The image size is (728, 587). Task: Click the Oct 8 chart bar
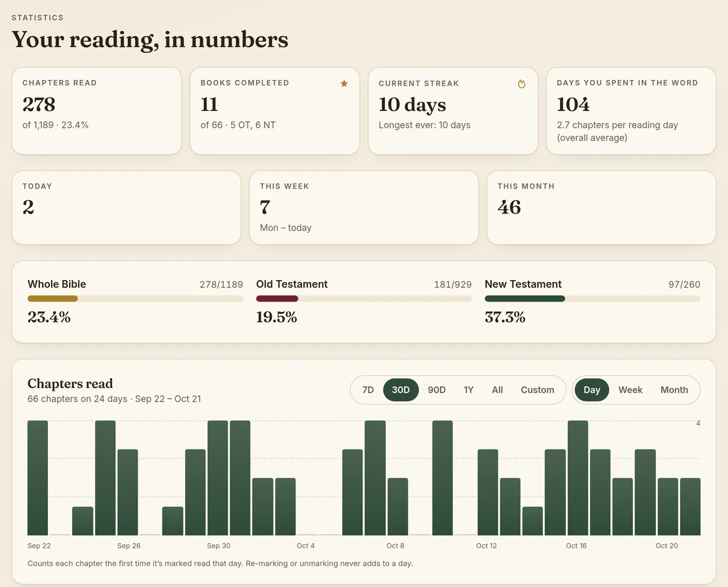397,506
